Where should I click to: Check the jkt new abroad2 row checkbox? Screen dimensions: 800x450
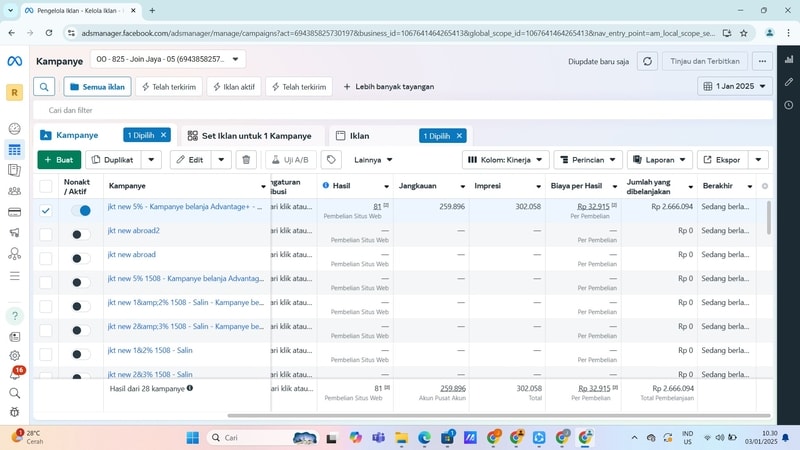45,234
